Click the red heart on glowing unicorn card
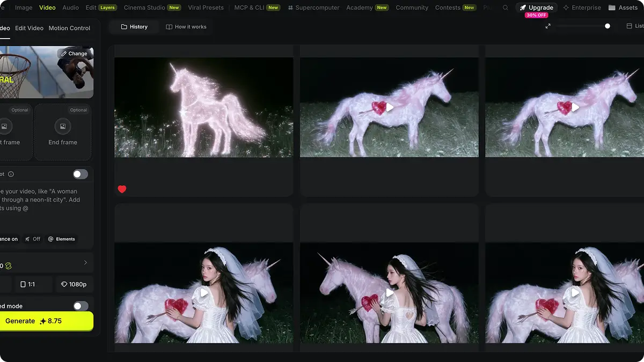Screen dimensions: 644x362 (122, 189)
